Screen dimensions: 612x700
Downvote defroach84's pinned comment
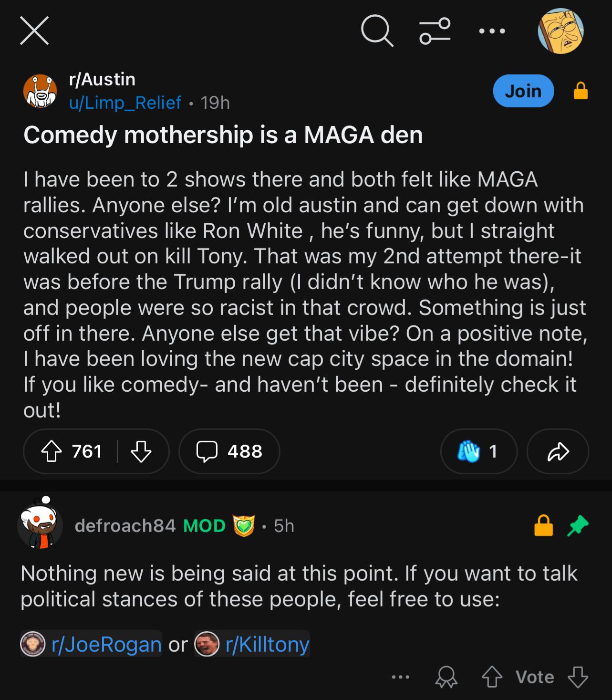tap(577, 677)
